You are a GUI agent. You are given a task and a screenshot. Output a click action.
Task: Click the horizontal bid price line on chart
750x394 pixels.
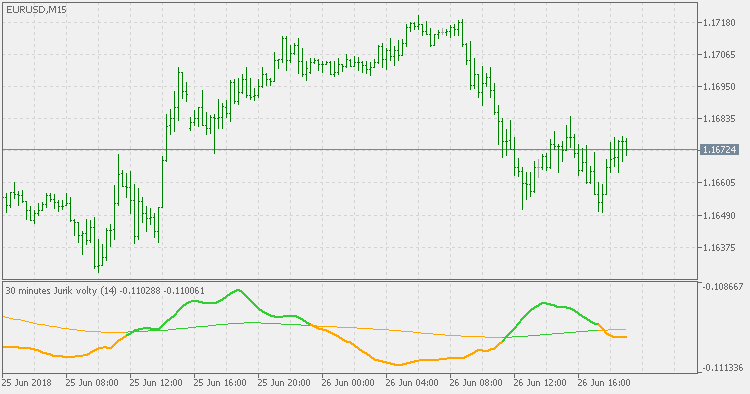click(350, 150)
